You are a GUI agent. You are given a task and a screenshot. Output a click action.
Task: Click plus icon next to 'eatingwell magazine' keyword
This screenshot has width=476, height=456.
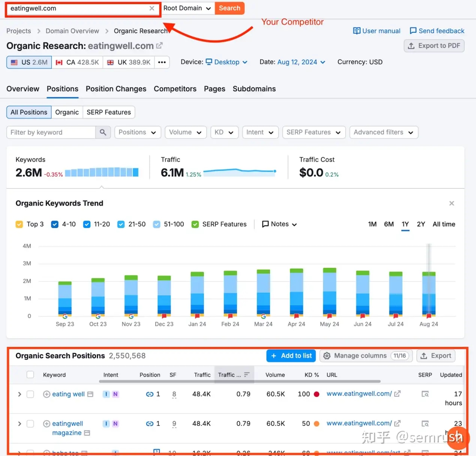(x=47, y=424)
